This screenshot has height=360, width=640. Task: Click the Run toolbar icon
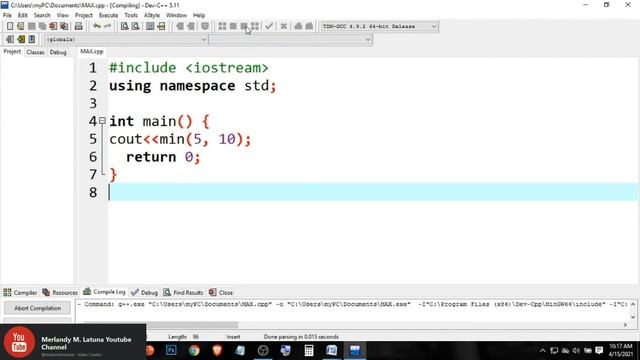click(x=233, y=26)
